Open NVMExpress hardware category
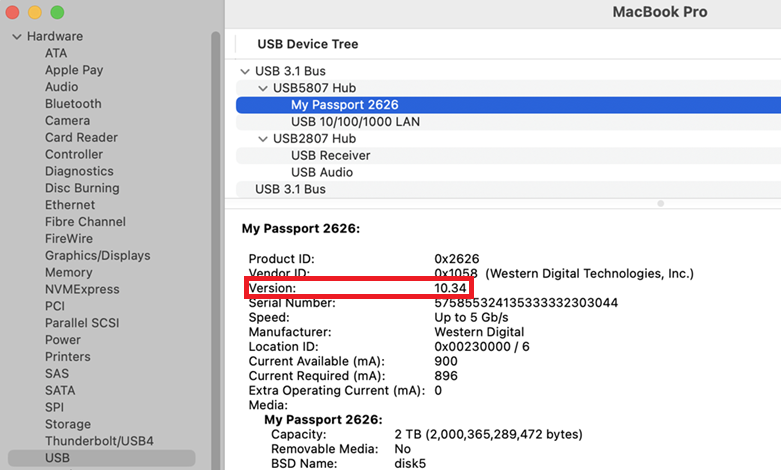 (x=82, y=289)
